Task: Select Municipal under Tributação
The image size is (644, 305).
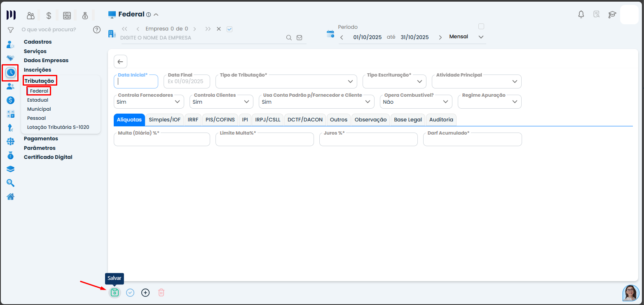Action: pos(39,109)
